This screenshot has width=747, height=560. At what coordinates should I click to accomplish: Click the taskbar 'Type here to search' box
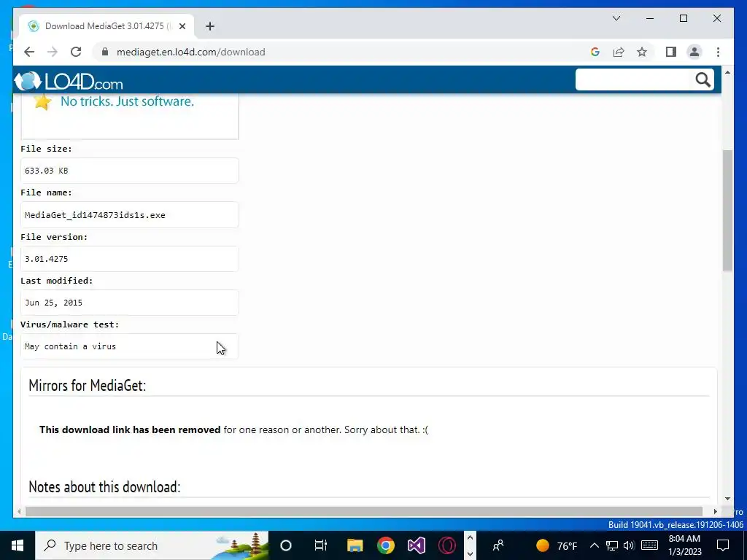coord(152,545)
